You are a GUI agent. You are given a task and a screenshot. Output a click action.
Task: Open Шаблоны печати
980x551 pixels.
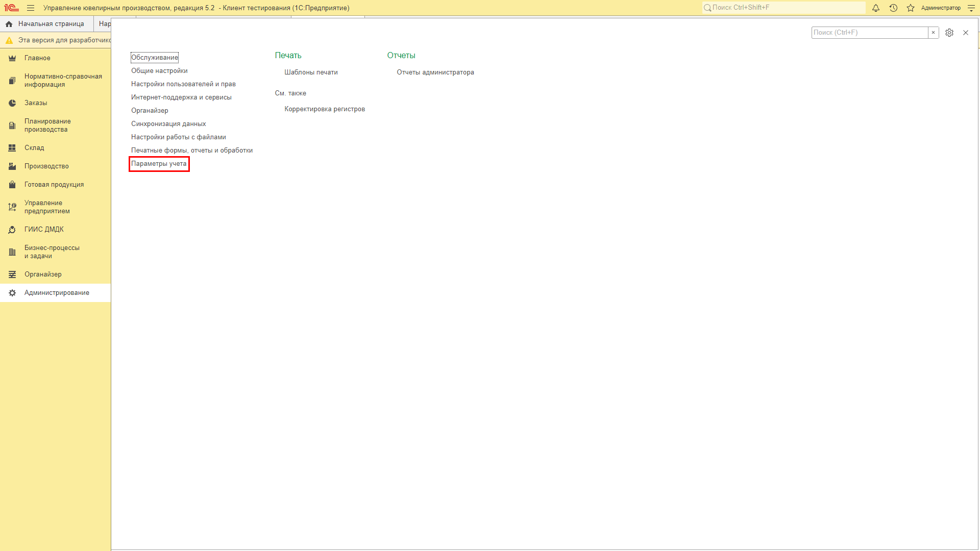311,72
